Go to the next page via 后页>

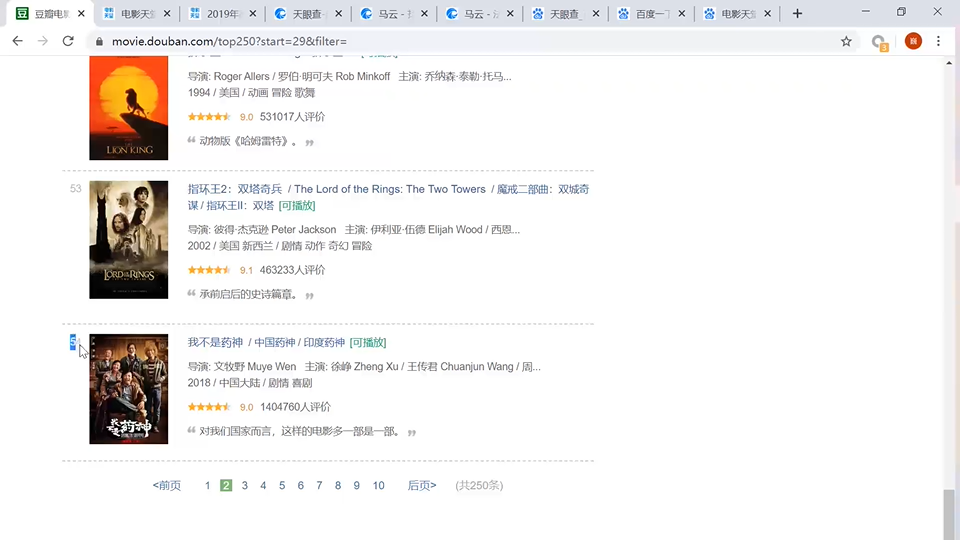pyautogui.click(x=422, y=486)
